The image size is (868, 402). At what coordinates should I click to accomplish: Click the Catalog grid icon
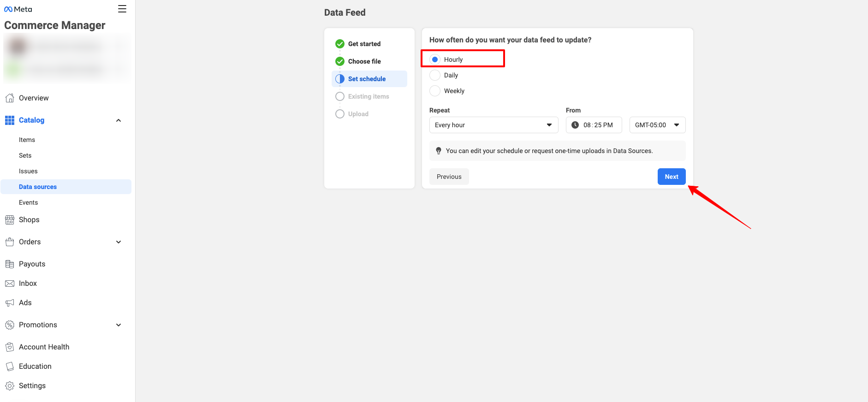pyautogui.click(x=10, y=120)
